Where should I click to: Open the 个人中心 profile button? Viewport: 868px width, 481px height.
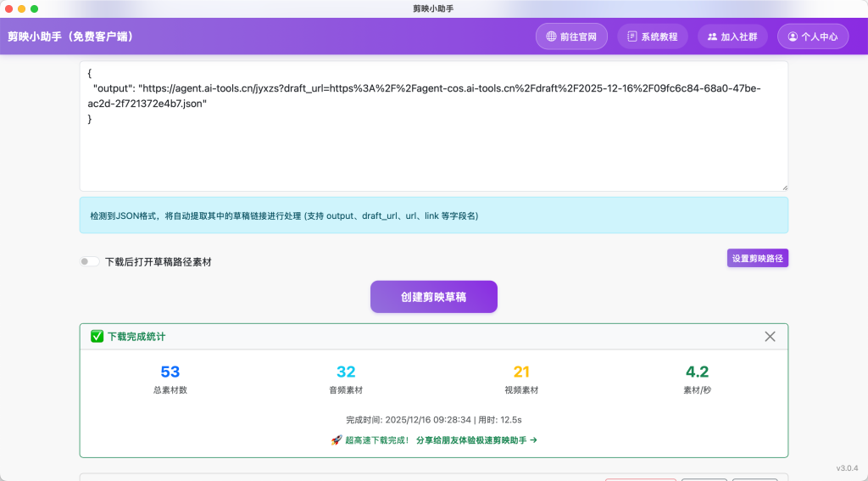(813, 36)
